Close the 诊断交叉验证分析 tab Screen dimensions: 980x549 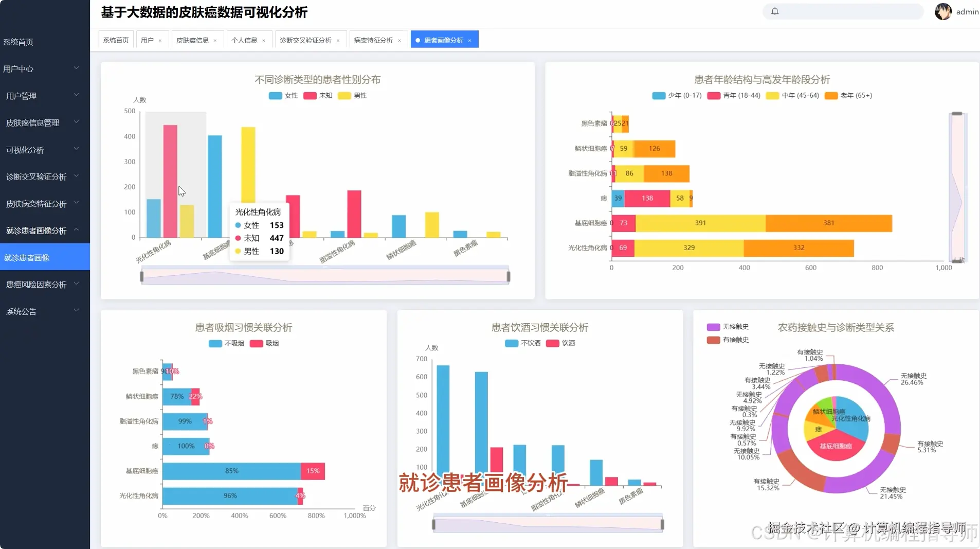tap(338, 40)
